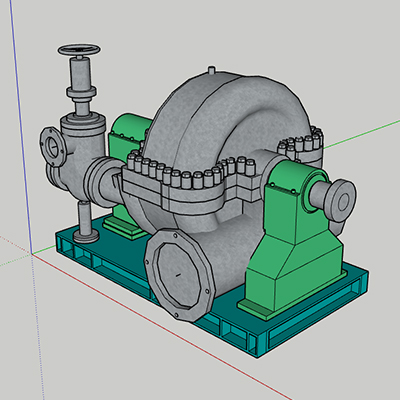
Task: Select the valve handwheel on top
Action: click(79, 50)
